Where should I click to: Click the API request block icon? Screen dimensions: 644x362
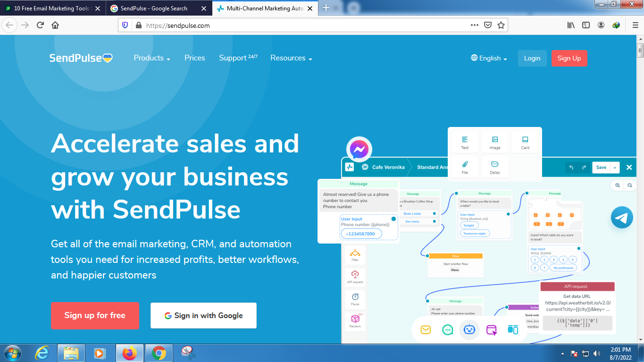(x=355, y=277)
